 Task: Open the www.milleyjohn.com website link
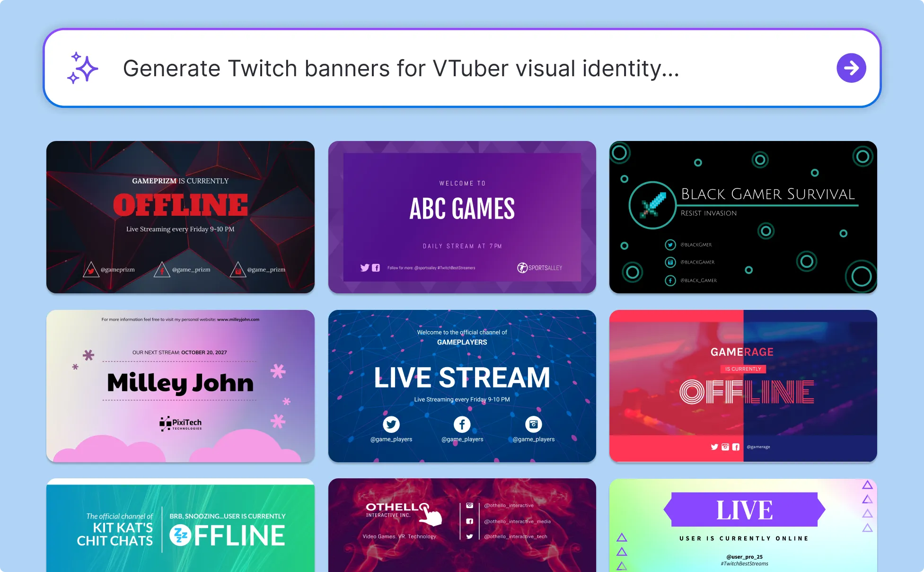[238, 319]
